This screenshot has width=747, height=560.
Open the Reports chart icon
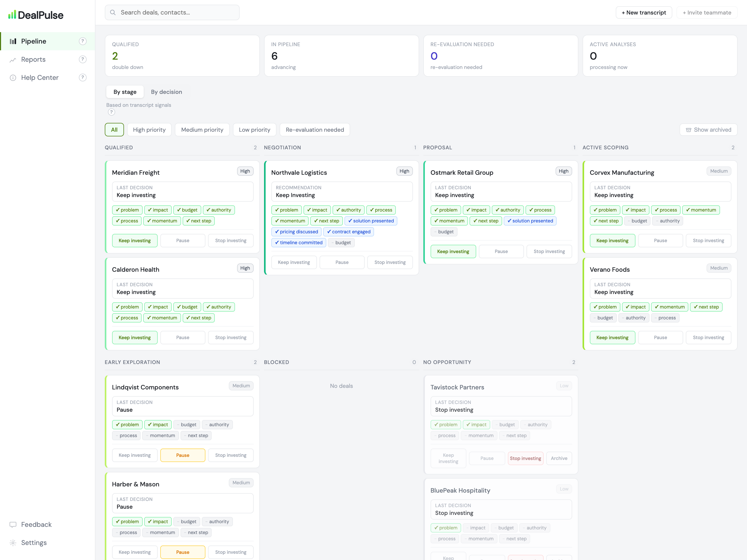(13, 60)
